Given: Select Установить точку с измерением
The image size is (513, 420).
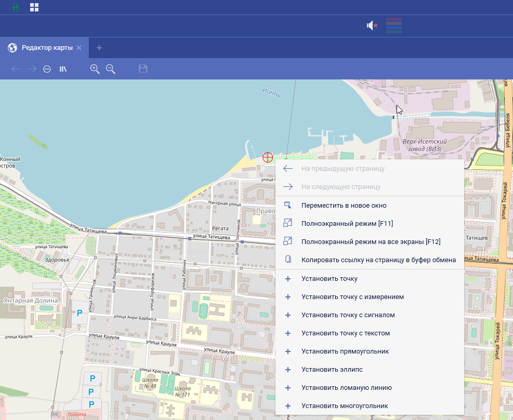Looking at the screenshot, I should point(352,297).
